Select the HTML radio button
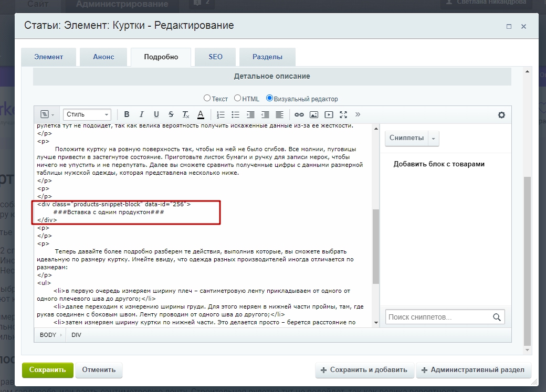This screenshot has width=546, height=392. click(237, 98)
